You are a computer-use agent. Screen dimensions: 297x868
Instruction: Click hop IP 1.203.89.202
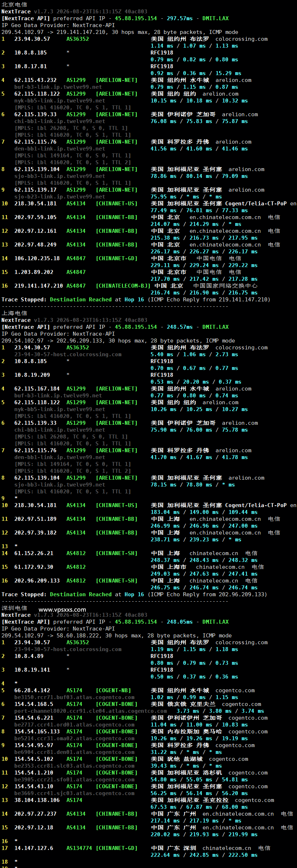[34, 272]
